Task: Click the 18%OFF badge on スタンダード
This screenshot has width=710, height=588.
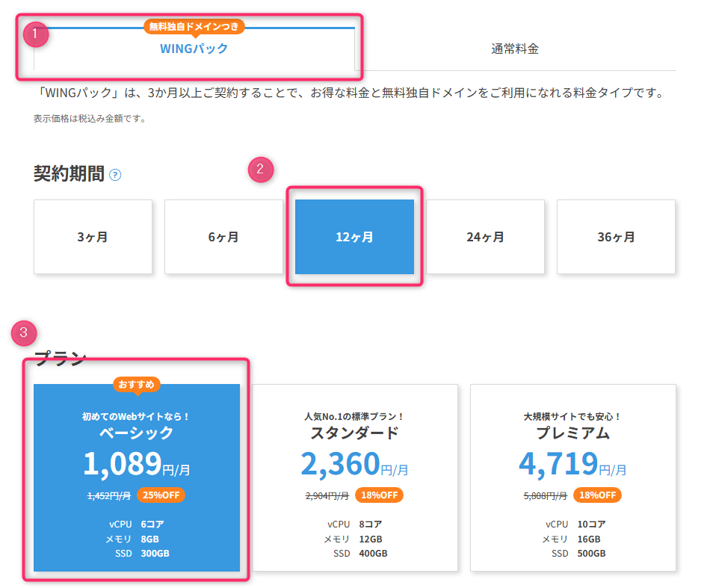Action: point(379,495)
